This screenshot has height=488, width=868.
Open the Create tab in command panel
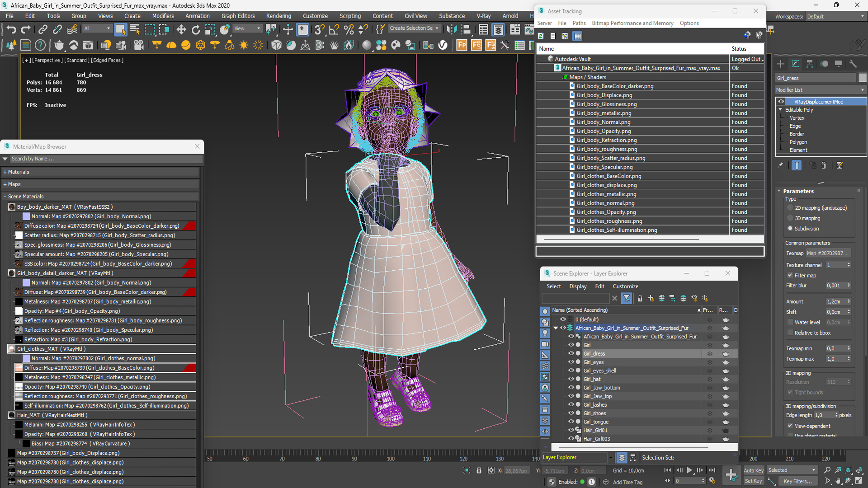pos(781,64)
